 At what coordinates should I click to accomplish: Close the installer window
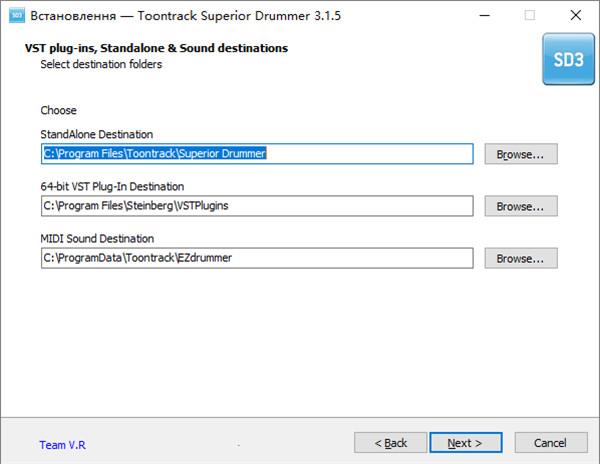[576, 15]
